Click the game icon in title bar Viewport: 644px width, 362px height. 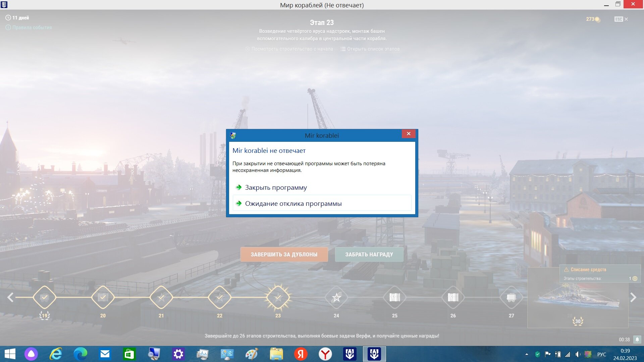[x=4, y=4]
